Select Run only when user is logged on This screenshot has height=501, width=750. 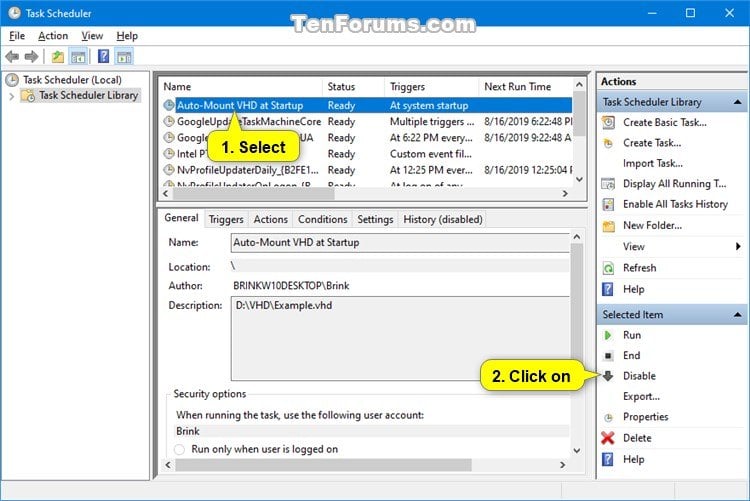click(x=179, y=449)
